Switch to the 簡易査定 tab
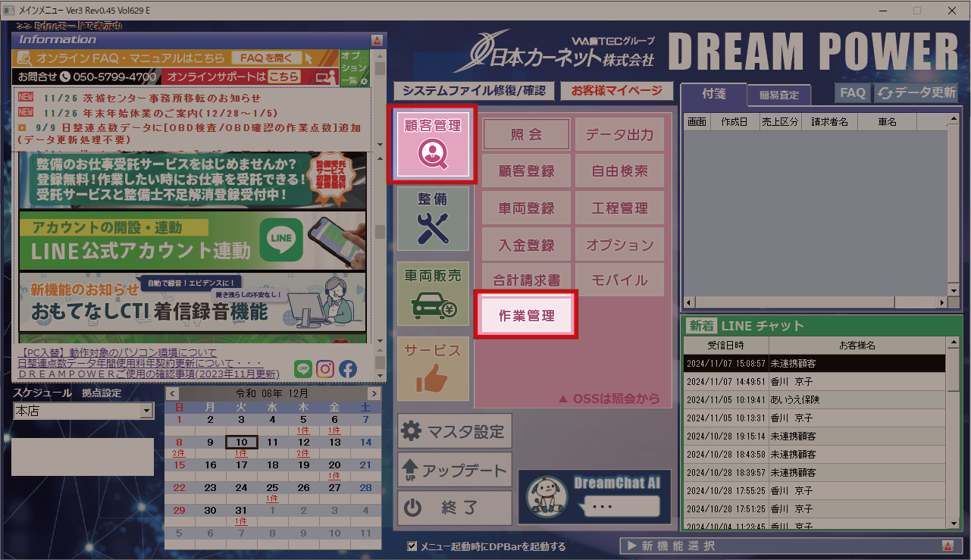 778,95
